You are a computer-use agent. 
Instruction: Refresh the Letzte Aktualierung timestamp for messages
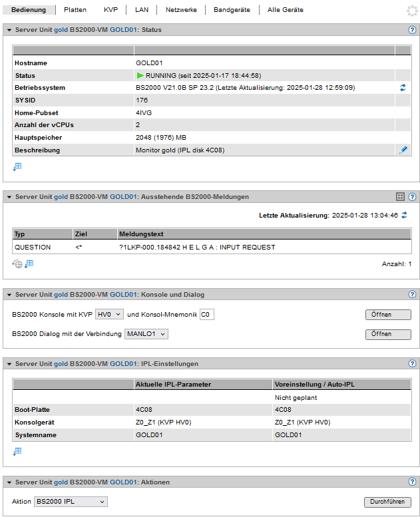point(404,216)
